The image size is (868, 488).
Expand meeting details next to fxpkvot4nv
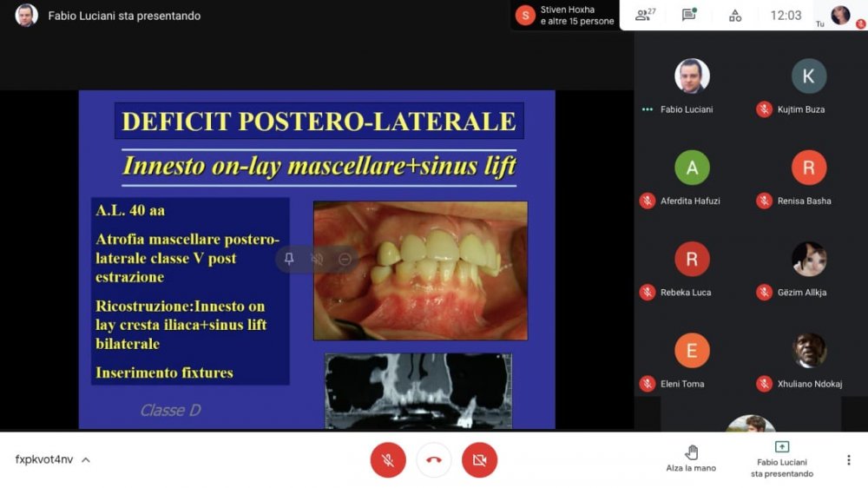point(86,459)
